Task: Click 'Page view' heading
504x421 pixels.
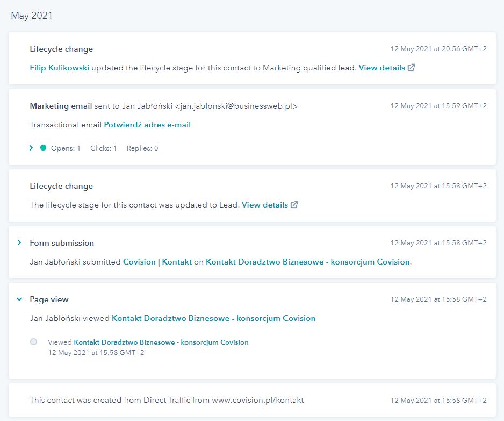Action: point(49,299)
